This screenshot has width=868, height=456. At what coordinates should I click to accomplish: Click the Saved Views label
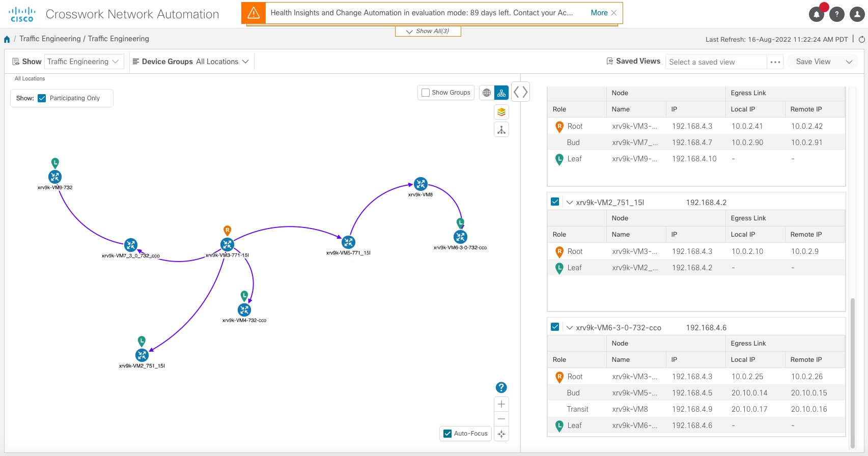click(x=638, y=61)
